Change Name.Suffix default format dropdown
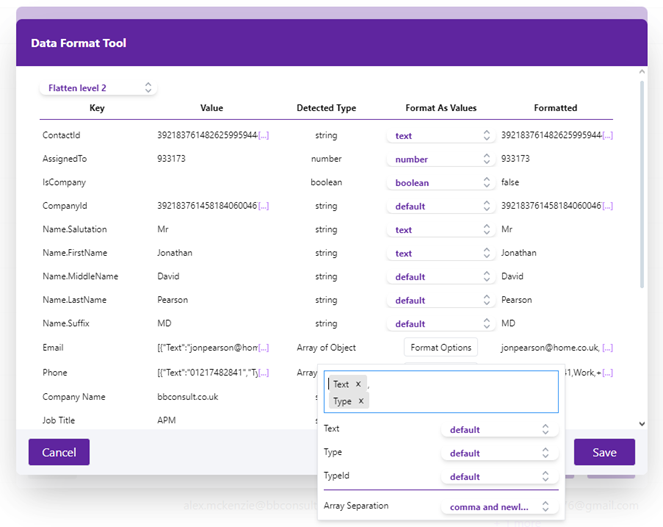The image size is (663, 527). (x=440, y=324)
